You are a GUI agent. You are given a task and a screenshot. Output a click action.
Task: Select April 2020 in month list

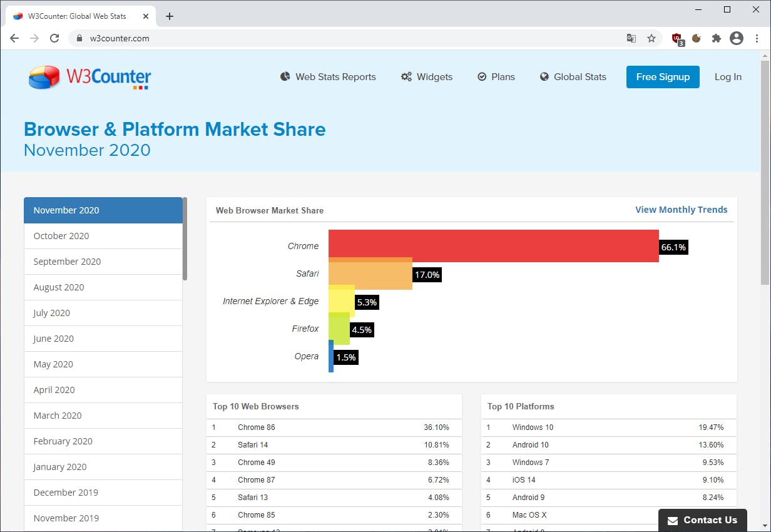[103, 390]
